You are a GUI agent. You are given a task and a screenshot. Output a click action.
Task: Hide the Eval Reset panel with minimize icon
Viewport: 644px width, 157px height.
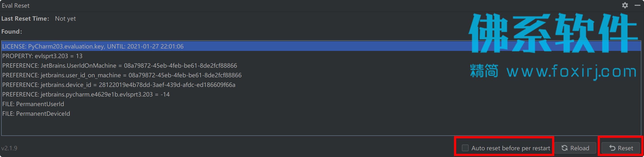(638, 5)
